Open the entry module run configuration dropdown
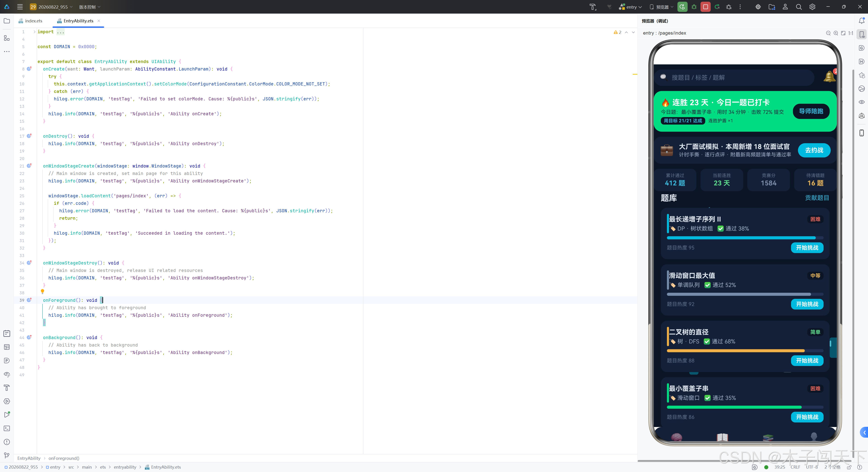Image resolution: width=868 pixels, height=472 pixels. point(630,7)
